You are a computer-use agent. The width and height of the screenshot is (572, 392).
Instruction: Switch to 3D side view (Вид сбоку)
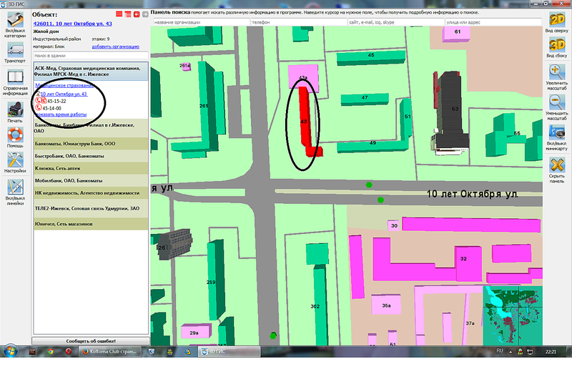pos(557,45)
